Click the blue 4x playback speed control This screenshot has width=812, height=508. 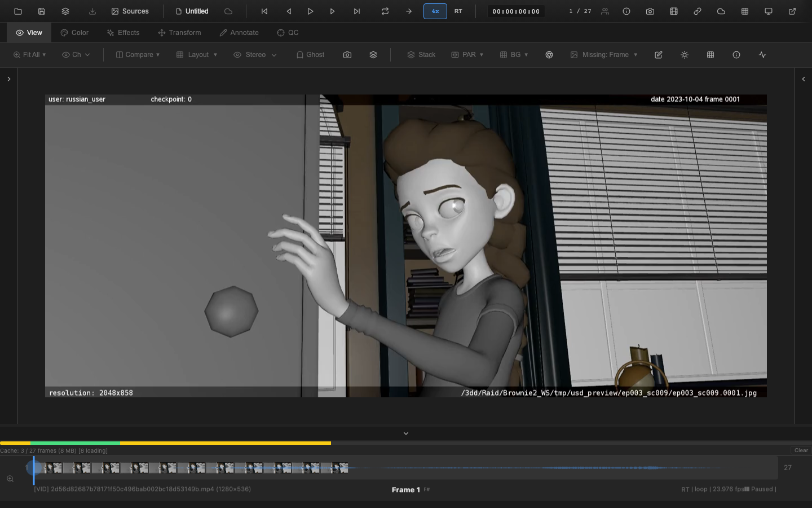(x=435, y=11)
